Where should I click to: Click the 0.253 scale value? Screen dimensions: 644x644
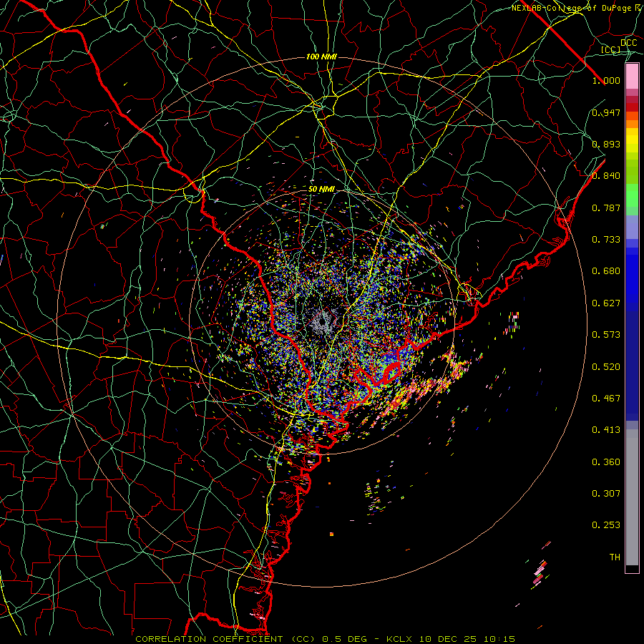[606, 525]
